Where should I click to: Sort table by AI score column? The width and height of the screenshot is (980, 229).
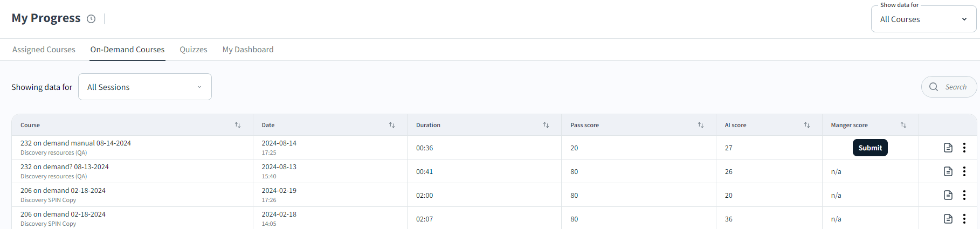tap(807, 125)
